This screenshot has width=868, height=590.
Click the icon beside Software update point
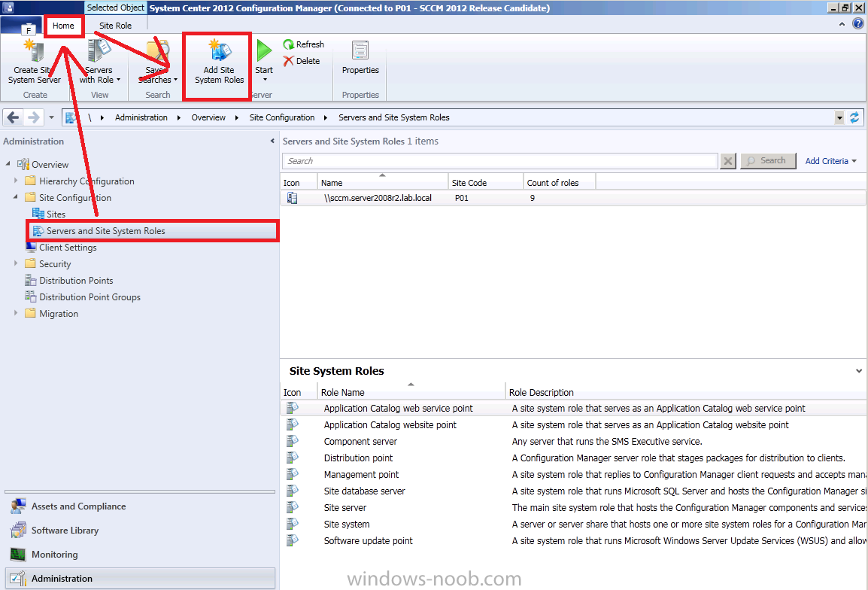pyautogui.click(x=293, y=540)
